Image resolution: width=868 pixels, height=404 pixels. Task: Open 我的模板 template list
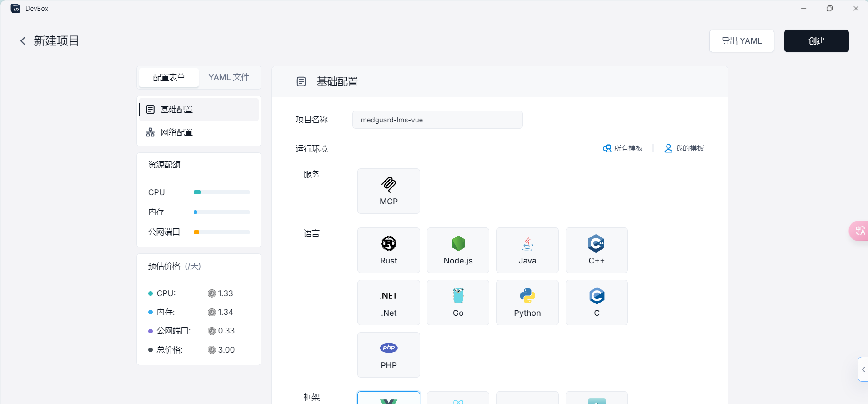(x=684, y=148)
